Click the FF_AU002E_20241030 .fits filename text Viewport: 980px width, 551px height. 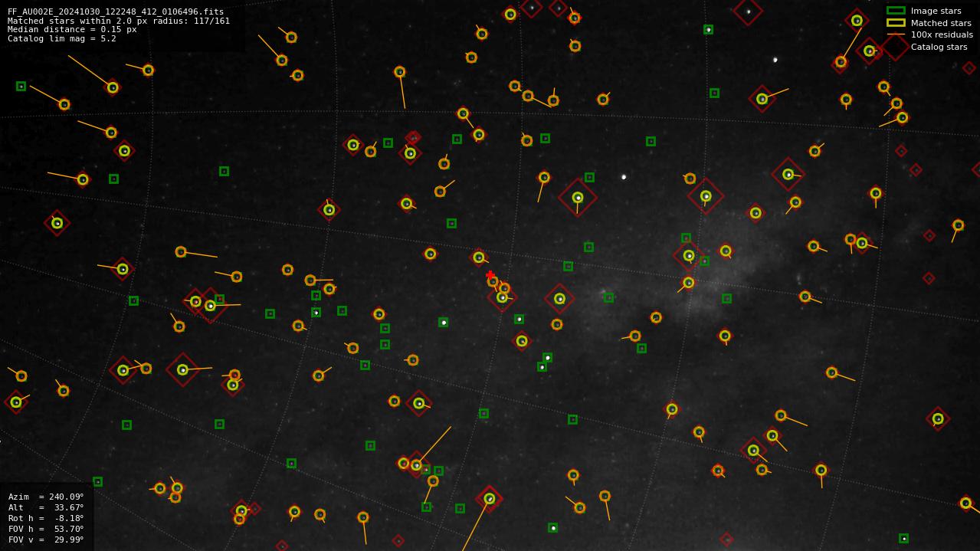(x=116, y=11)
